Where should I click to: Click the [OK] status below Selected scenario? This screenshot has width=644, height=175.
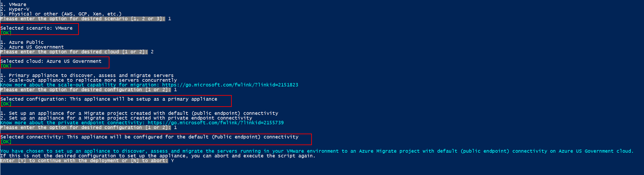coord(6,33)
